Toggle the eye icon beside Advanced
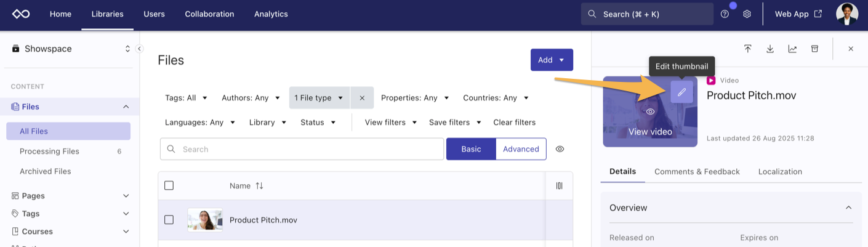The image size is (868, 247). [x=560, y=149]
